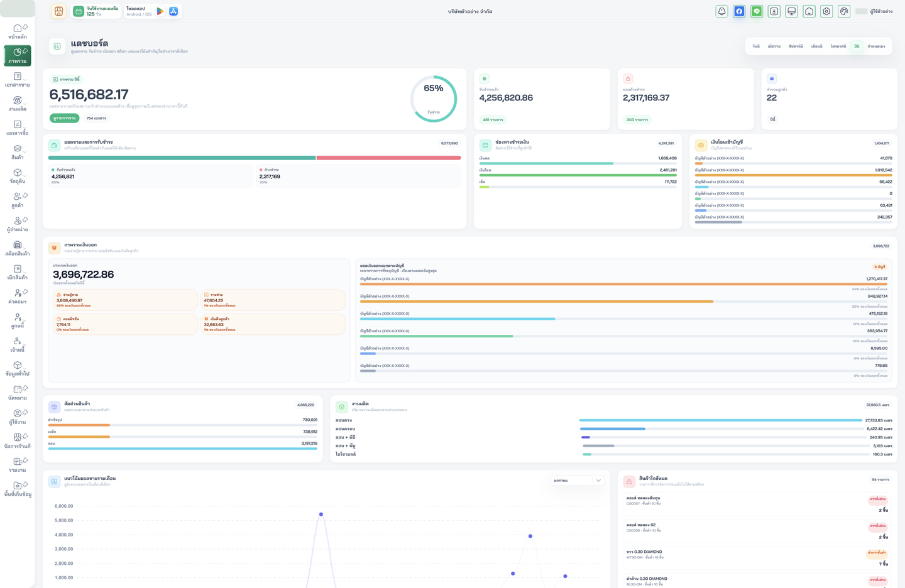Click the Google Play store icon
Screen dimensions: 905x588
[160, 11]
